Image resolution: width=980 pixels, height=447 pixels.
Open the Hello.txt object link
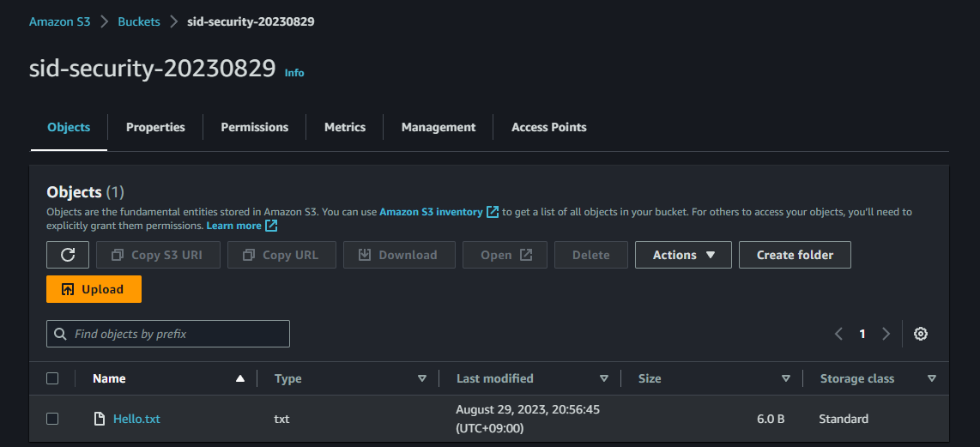[x=137, y=419]
